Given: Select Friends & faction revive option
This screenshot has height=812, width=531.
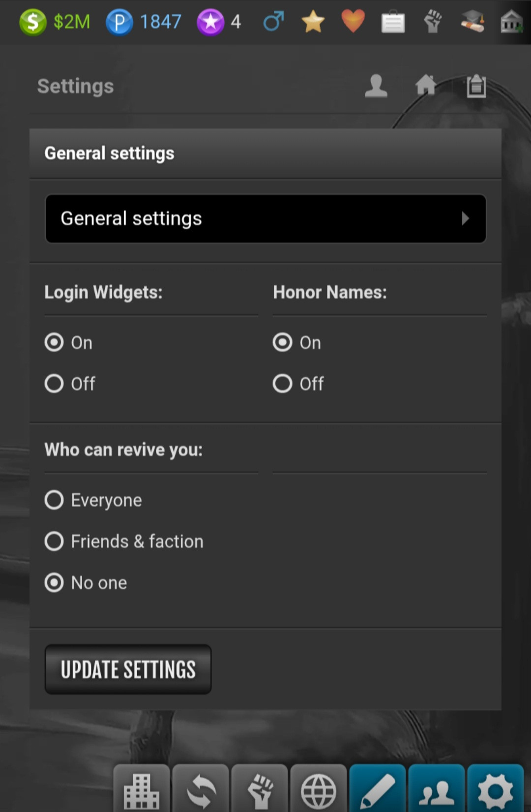Looking at the screenshot, I should (x=54, y=541).
